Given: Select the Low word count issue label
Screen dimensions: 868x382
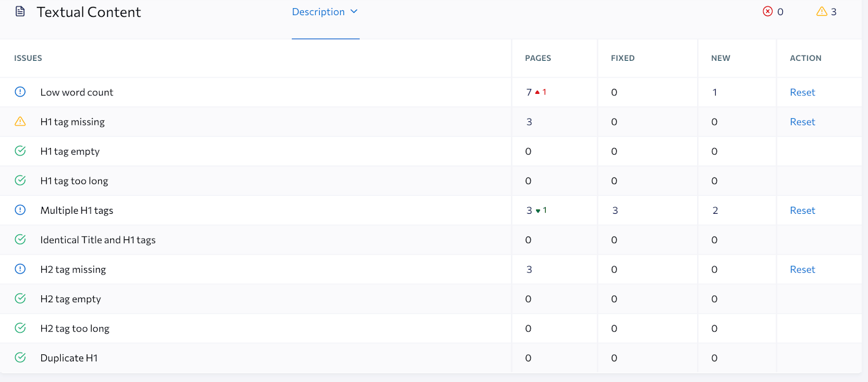Looking at the screenshot, I should coord(76,92).
